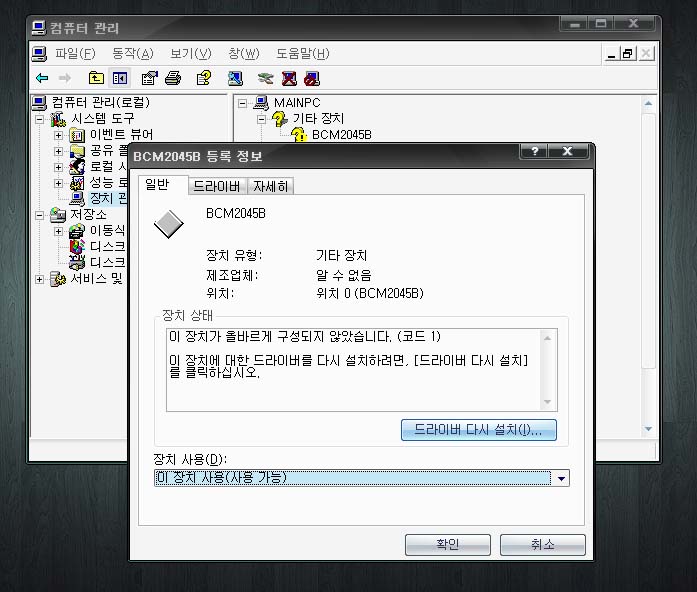
Task: Open the 도움말(H) menu
Action: point(303,54)
